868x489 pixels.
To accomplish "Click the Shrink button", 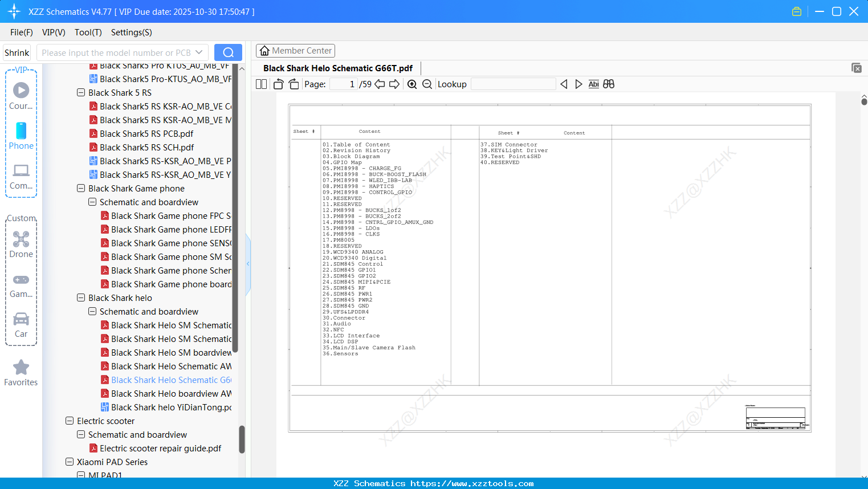I will [x=17, y=52].
